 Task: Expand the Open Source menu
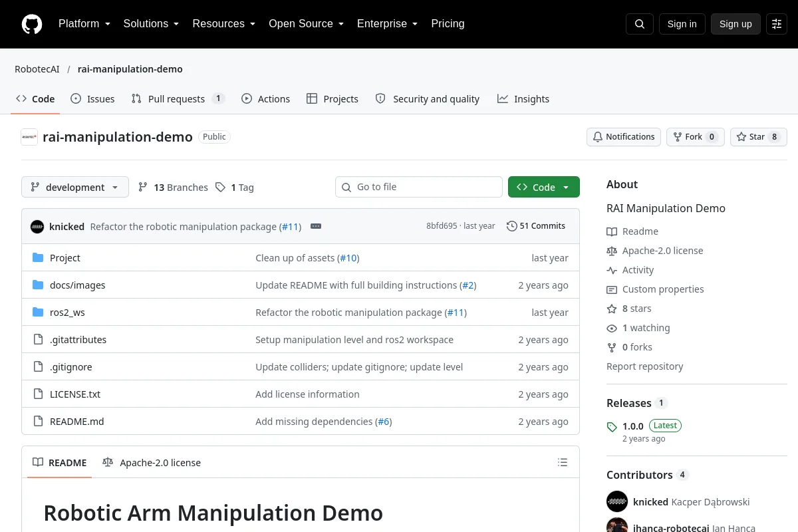306,24
